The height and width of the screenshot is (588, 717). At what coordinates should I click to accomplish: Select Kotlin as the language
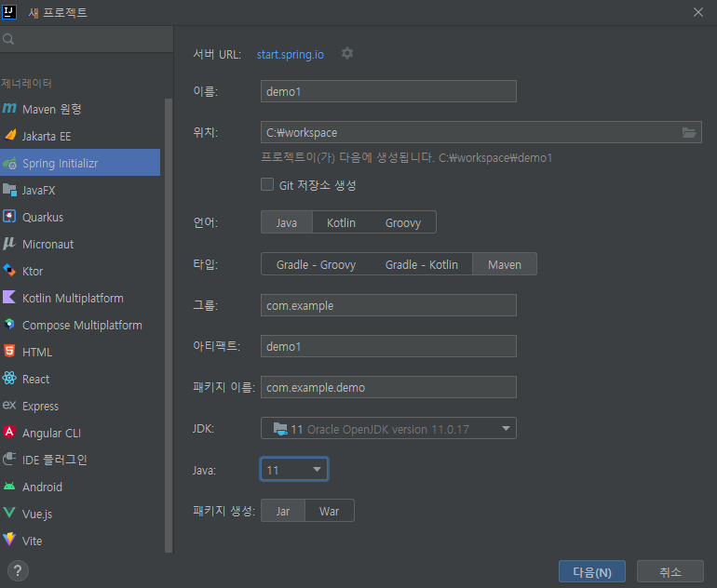(x=341, y=222)
